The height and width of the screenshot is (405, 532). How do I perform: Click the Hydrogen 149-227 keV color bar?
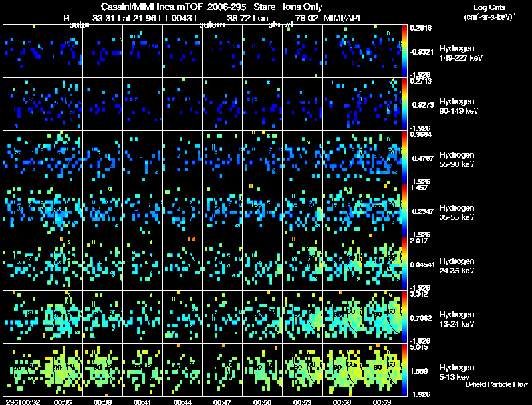click(x=406, y=51)
